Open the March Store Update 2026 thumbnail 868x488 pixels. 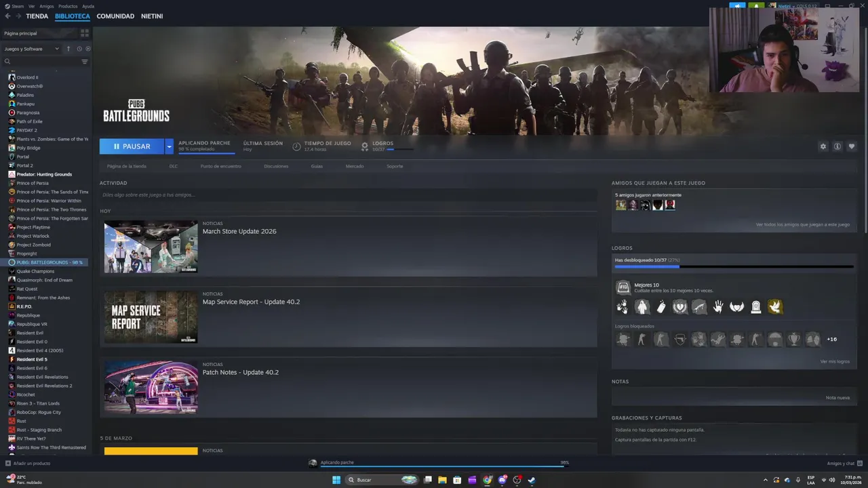point(151,246)
